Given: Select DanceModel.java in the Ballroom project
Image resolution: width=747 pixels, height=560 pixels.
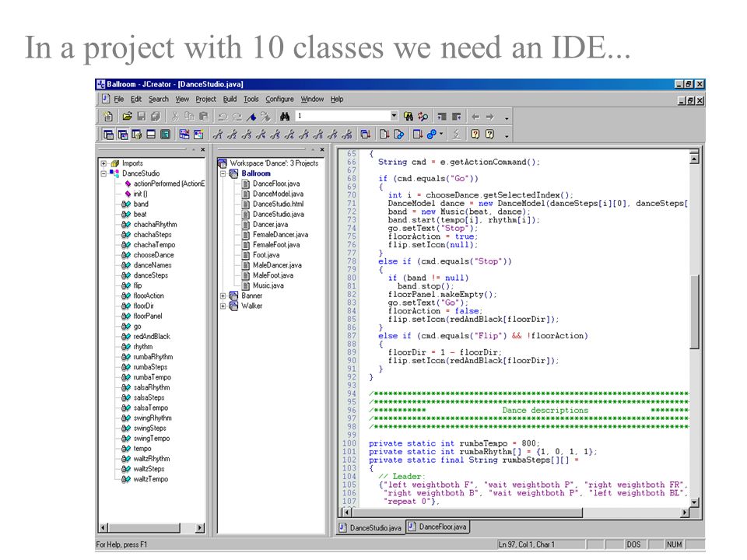Looking at the screenshot, I should [278, 194].
